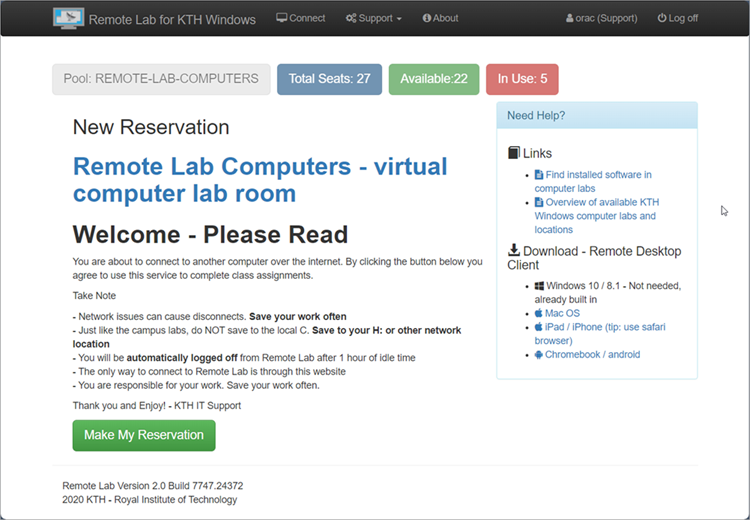The image size is (750, 520).
Task: Click the file icon beside Find installed software
Action: [x=539, y=175]
